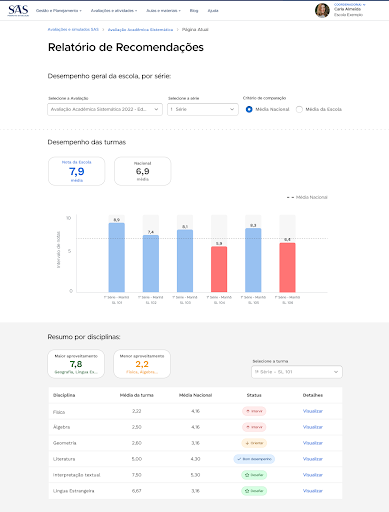Select the Média da Escola radio button
Screen dimensions: 389x512
(x=299, y=109)
